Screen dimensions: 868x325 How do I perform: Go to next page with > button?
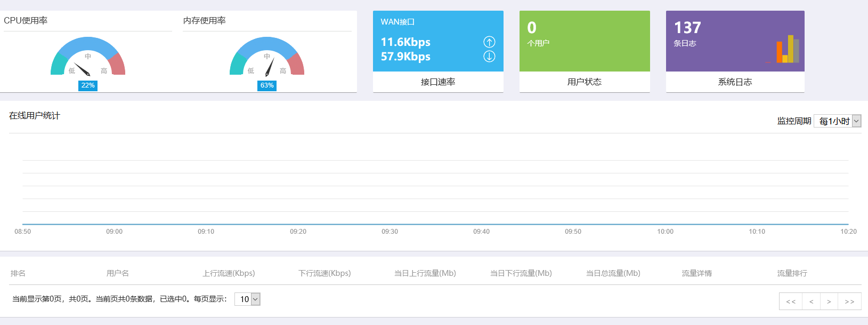coord(829,302)
